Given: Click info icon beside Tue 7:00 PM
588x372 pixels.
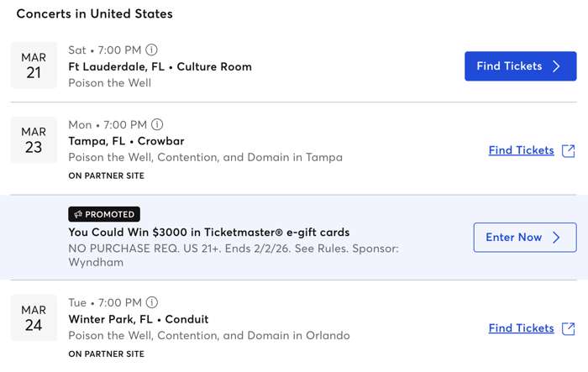Looking at the screenshot, I should click(152, 302).
